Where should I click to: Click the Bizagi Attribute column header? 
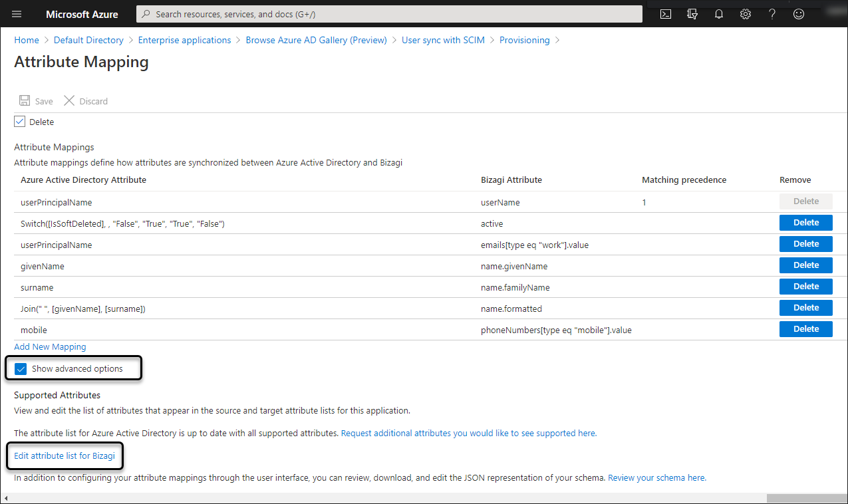tap(511, 180)
